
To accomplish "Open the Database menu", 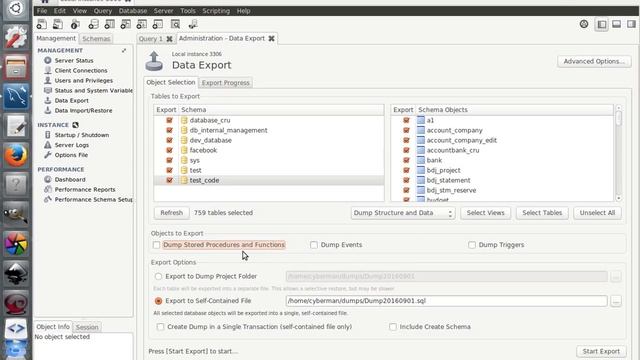I will pyautogui.click(x=133, y=11).
